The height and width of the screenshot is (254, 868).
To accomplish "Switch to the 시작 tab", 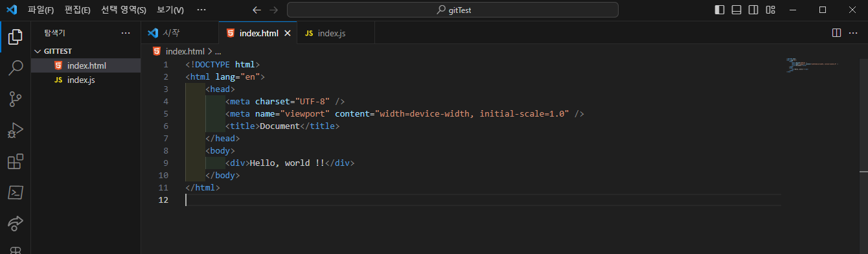I will (x=179, y=33).
